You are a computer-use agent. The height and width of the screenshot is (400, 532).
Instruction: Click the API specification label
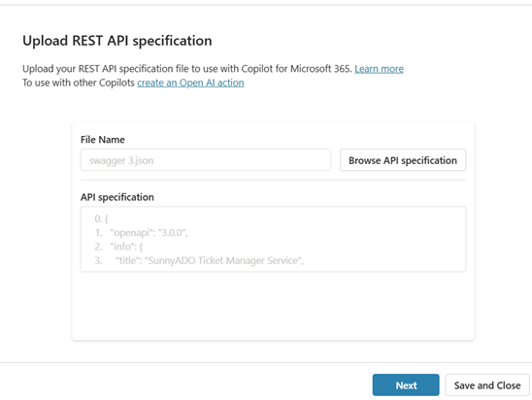(117, 197)
